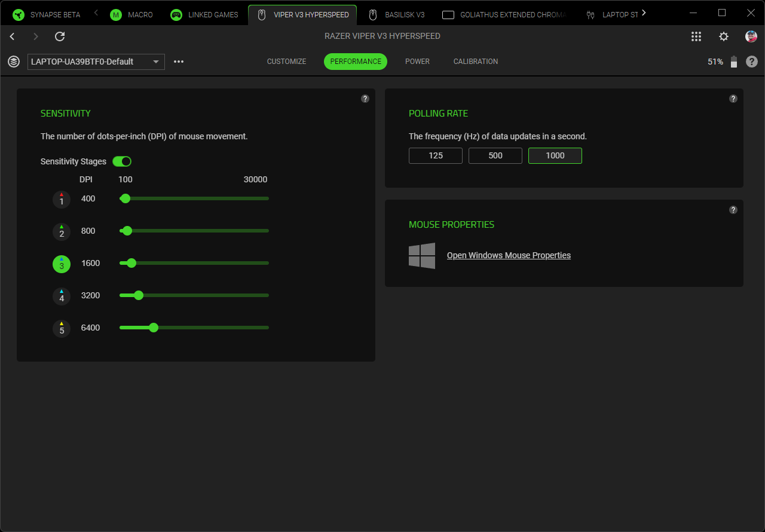This screenshot has width=765, height=532.
Task: Edit the 3200 DPI value
Action: click(90, 295)
